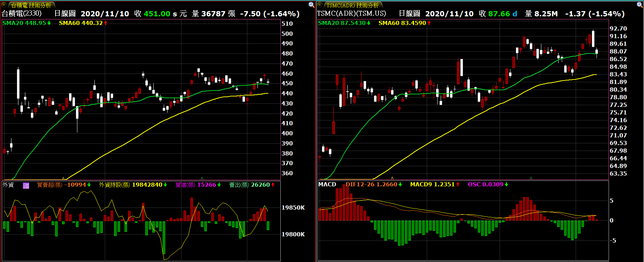644x262 pixels.
Task: Click the 19850K axis label
Action: [293, 208]
